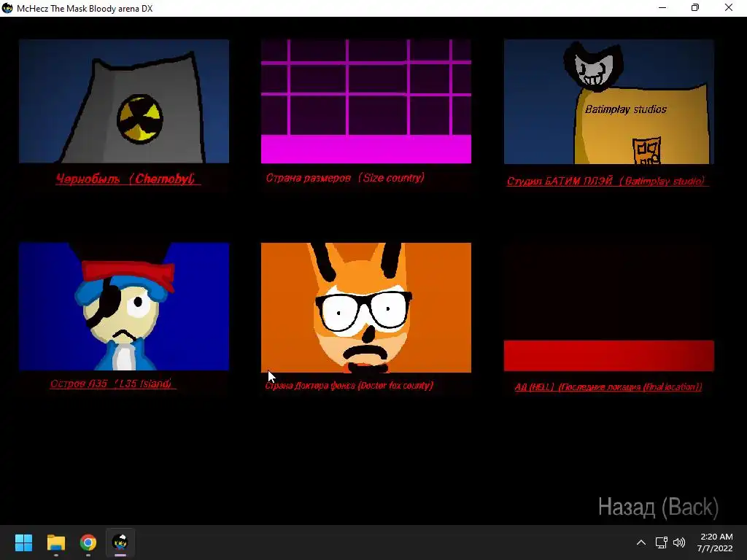
Task: Pick the L35 island character thumbnail
Action: coord(124,306)
